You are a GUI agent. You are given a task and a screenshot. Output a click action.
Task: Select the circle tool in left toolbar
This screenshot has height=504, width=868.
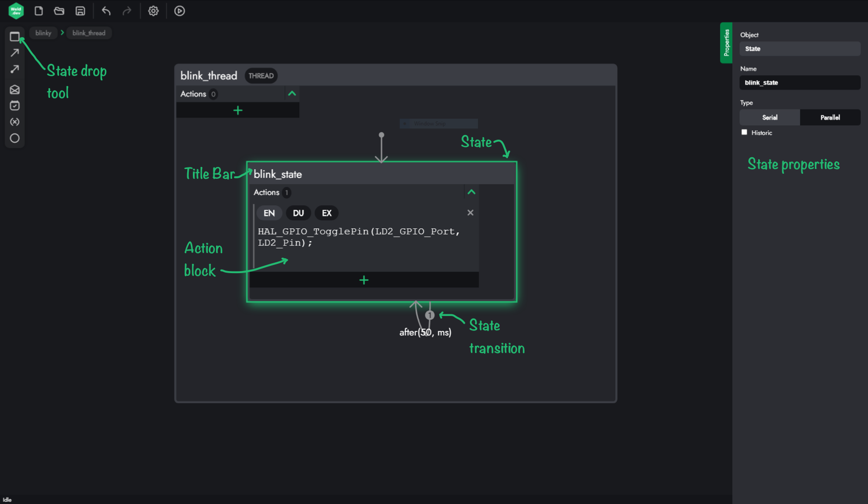14,138
